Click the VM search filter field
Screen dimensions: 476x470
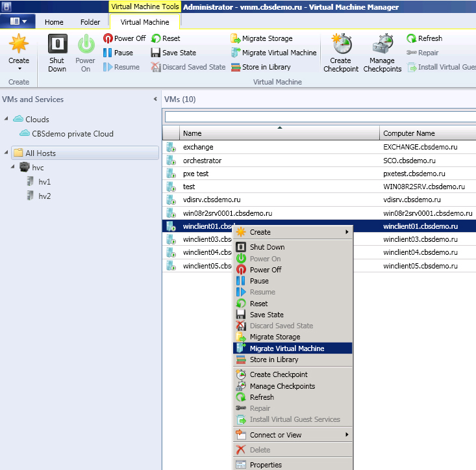[320, 116]
